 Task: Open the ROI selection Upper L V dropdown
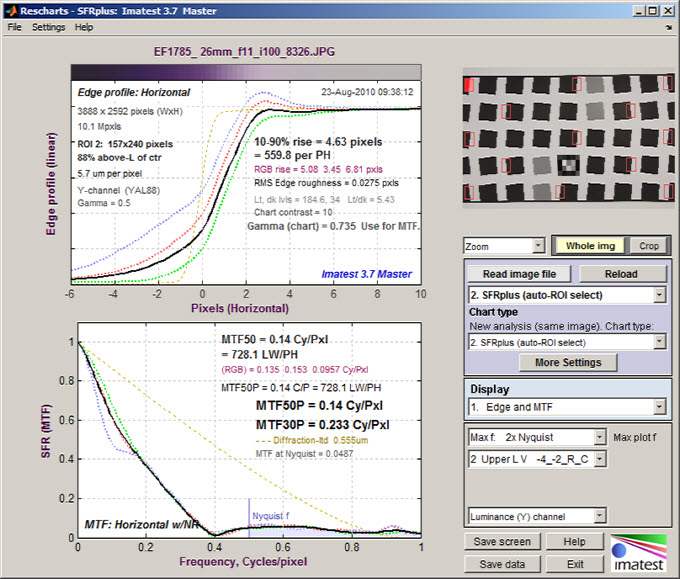click(537, 459)
